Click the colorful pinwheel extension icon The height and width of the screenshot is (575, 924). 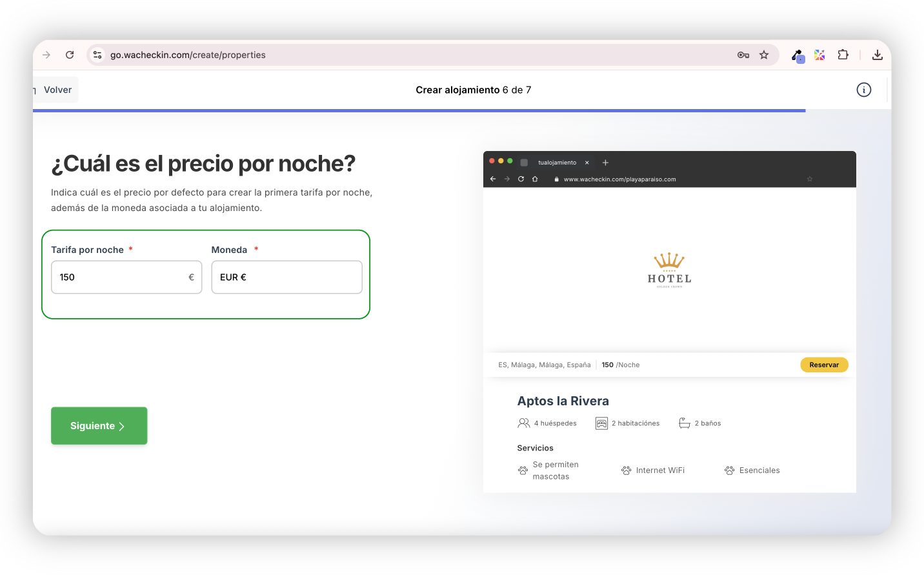pyautogui.click(x=819, y=55)
